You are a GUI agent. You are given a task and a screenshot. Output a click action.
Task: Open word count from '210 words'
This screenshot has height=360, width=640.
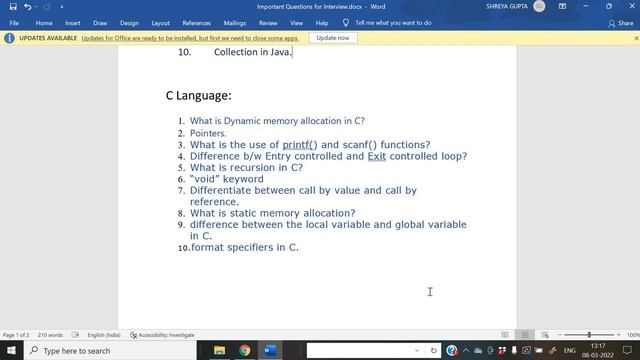pyautogui.click(x=50, y=335)
